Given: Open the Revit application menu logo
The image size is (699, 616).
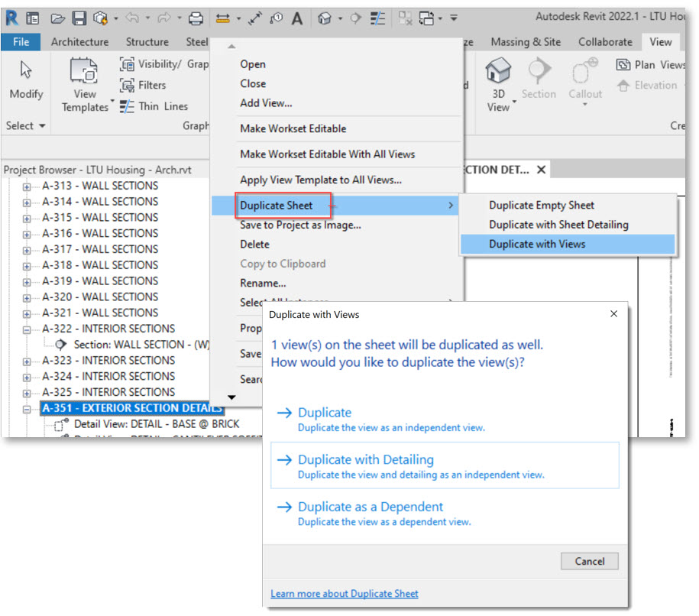Looking at the screenshot, I should (x=11, y=18).
